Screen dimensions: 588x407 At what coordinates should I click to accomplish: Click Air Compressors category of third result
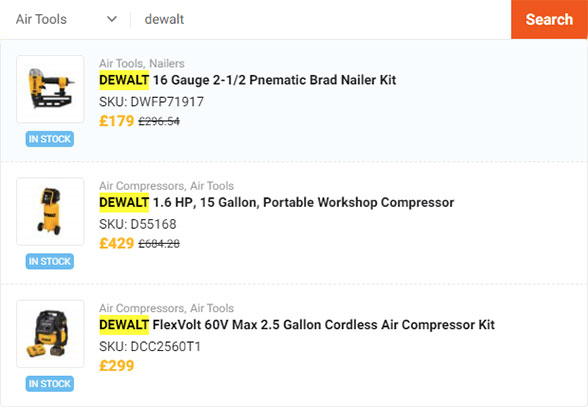point(142,308)
